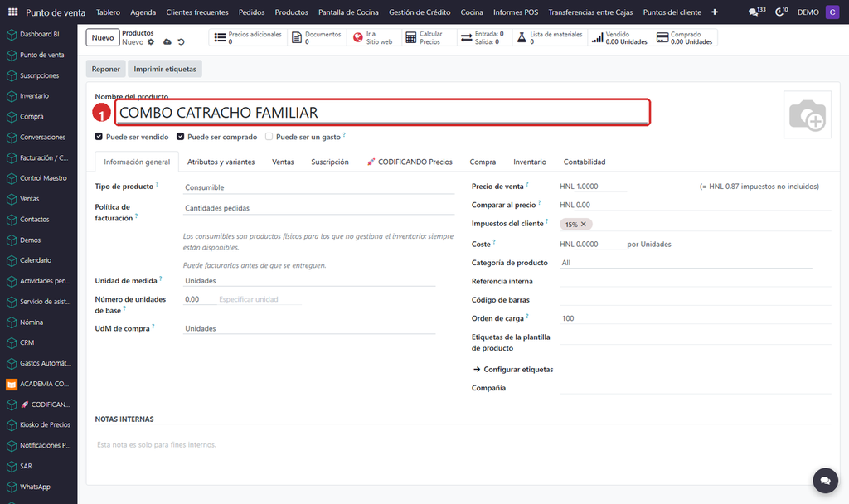Click the plus icon in top menu

(x=715, y=12)
